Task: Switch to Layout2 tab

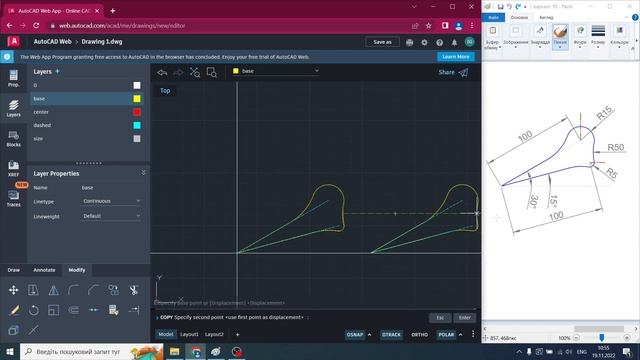Action: [214, 334]
